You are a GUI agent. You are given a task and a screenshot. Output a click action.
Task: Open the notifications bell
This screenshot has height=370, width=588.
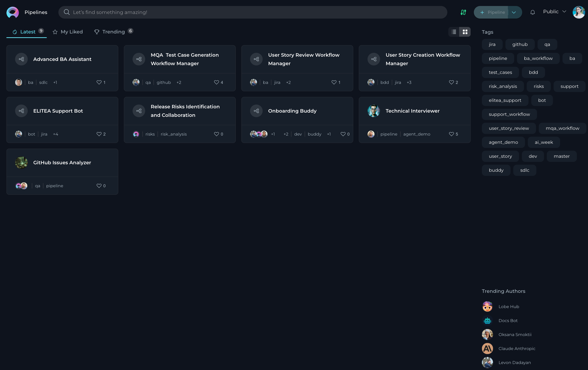point(533,12)
